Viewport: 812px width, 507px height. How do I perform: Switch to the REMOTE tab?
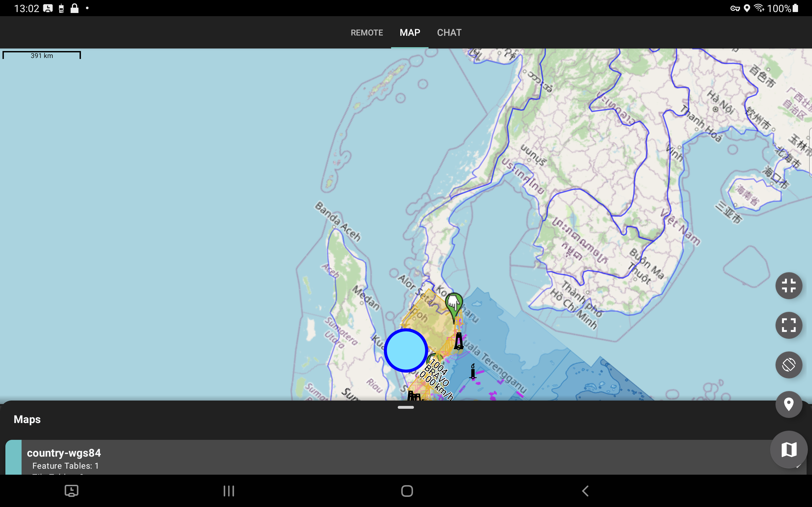click(367, 33)
